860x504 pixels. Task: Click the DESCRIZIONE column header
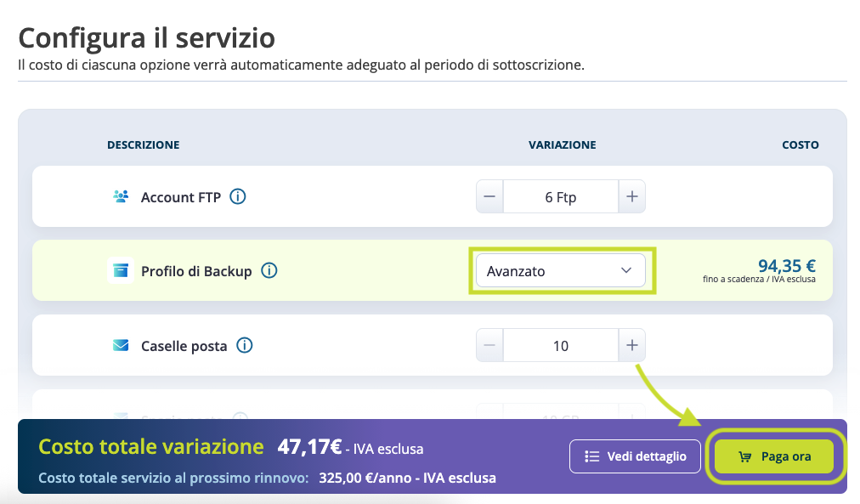(x=143, y=145)
